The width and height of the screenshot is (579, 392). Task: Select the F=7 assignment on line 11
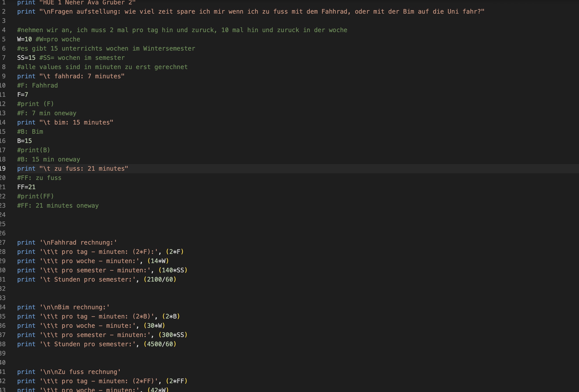[x=22, y=94]
